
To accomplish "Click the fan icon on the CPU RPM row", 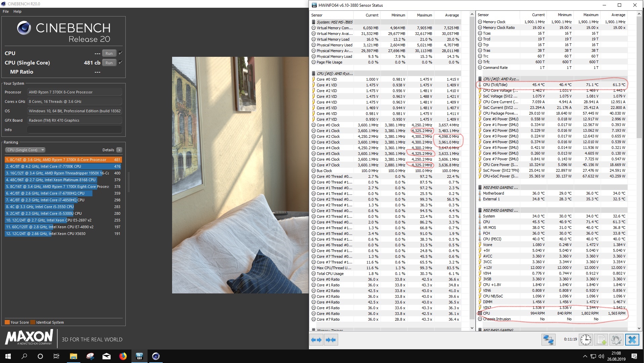I will coord(480,313).
